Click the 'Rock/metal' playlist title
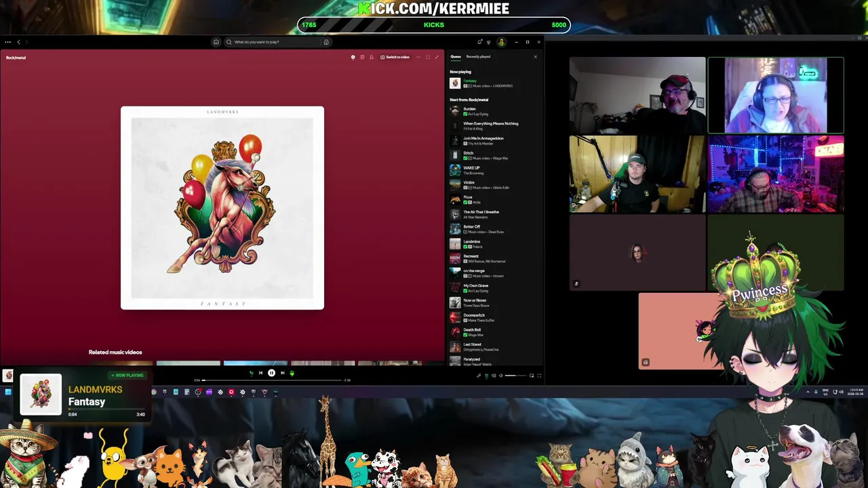 pyautogui.click(x=16, y=58)
